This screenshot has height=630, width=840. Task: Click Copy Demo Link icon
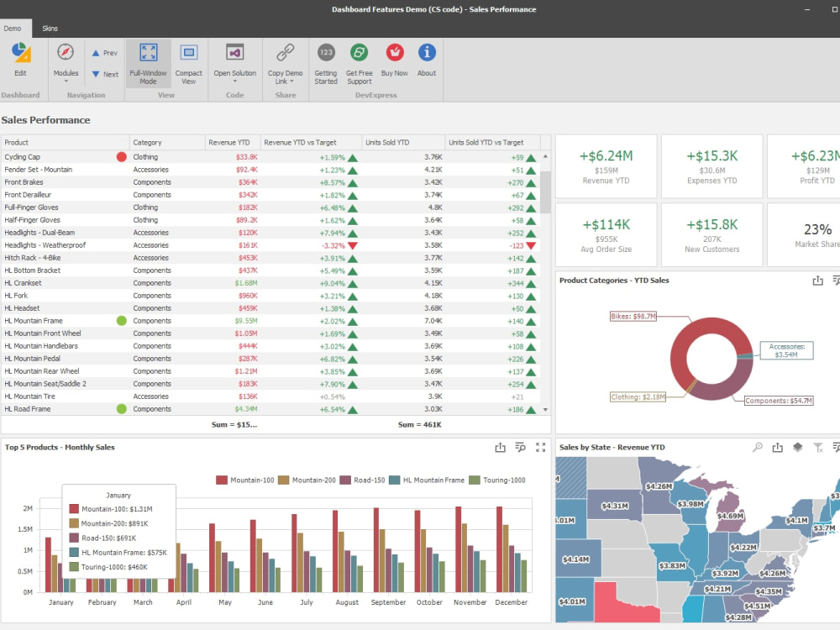point(285,52)
